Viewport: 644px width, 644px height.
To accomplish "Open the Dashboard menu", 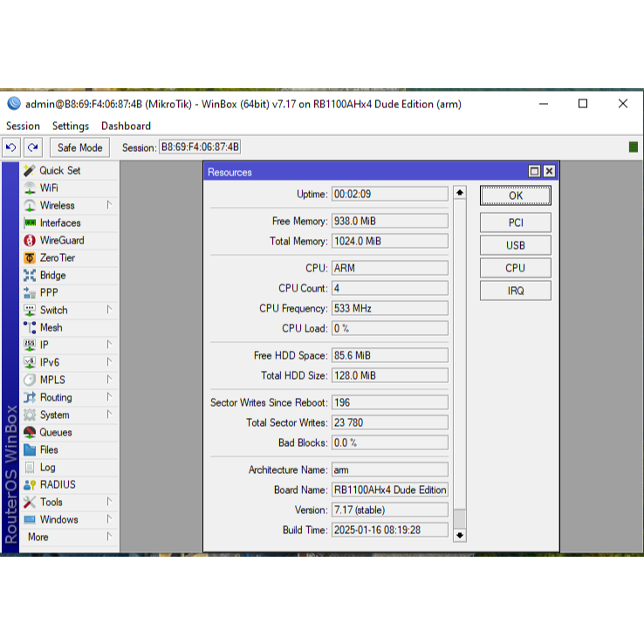I will (x=126, y=126).
